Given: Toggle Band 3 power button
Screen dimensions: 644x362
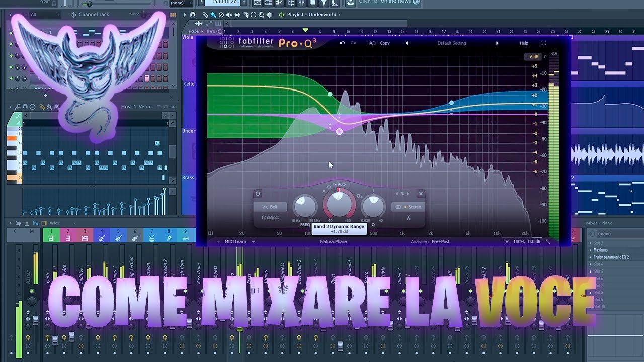Looking at the screenshot, I should pyautogui.click(x=258, y=194).
